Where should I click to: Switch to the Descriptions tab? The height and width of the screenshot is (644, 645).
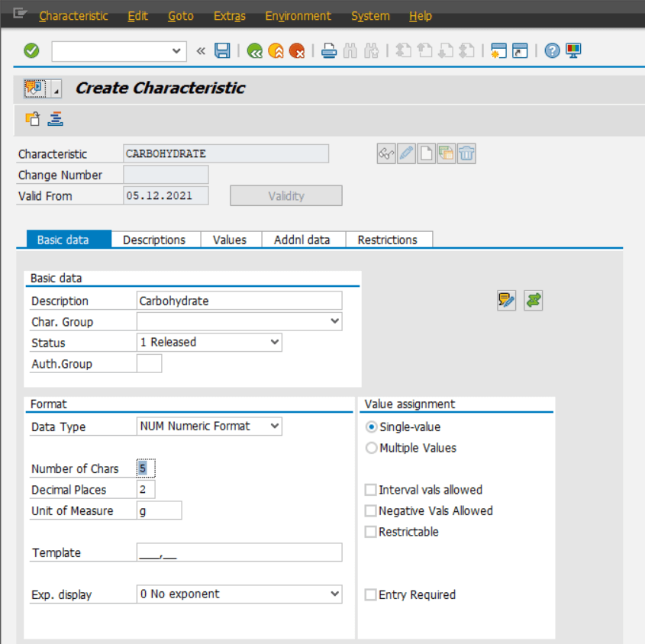point(155,239)
